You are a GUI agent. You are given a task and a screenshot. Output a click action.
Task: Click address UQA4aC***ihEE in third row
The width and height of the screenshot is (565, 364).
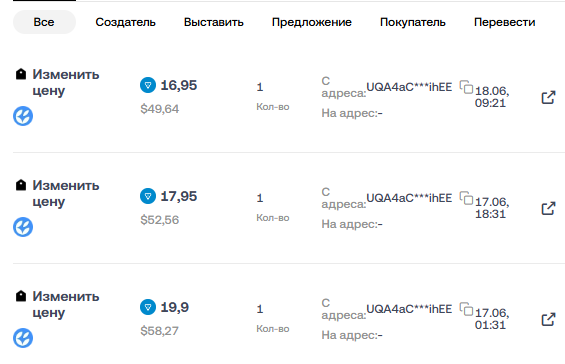[x=409, y=309]
